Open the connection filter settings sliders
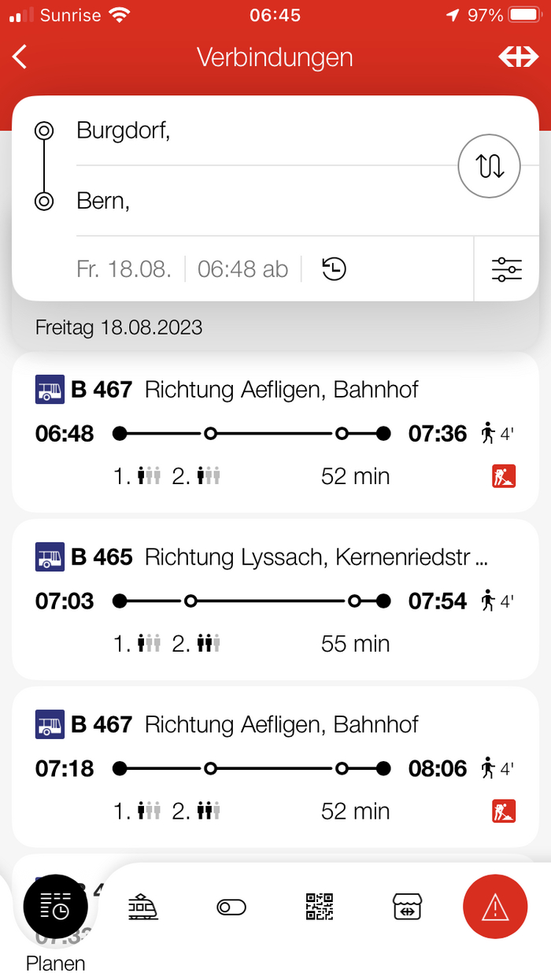551x980 pixels. pyautogui.click(x=507, y=269)
